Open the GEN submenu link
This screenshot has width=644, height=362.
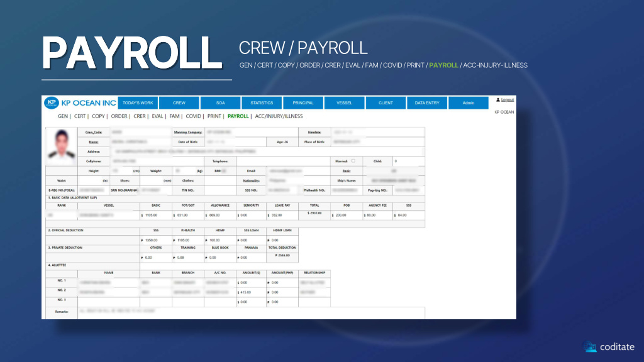(63, 116)
